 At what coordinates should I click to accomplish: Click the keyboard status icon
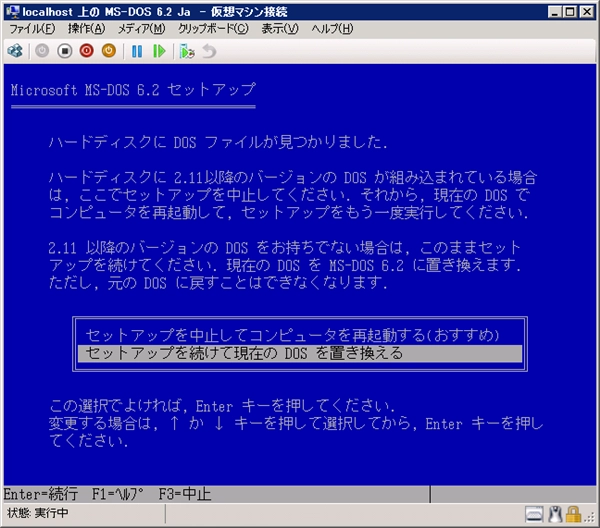click(x=534, y=514)
